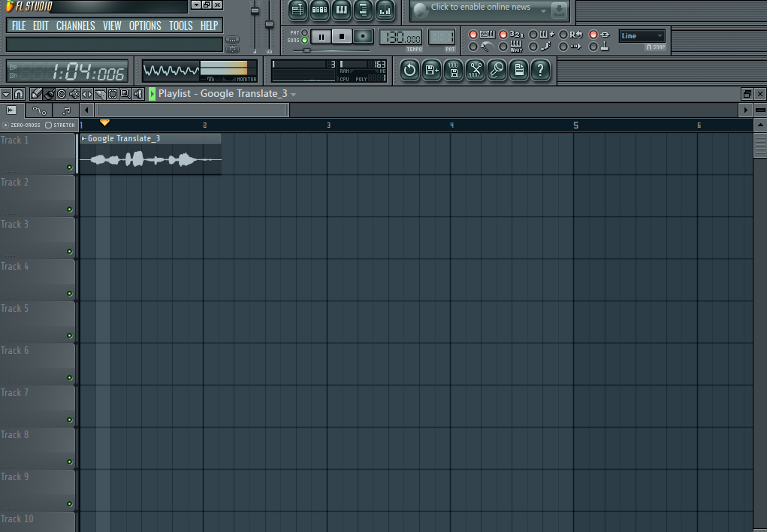Image resolution: width=767 pixels, height=532 pixels.
Task: Mute Track 5 with its green LED
Action: pos(69,336)
